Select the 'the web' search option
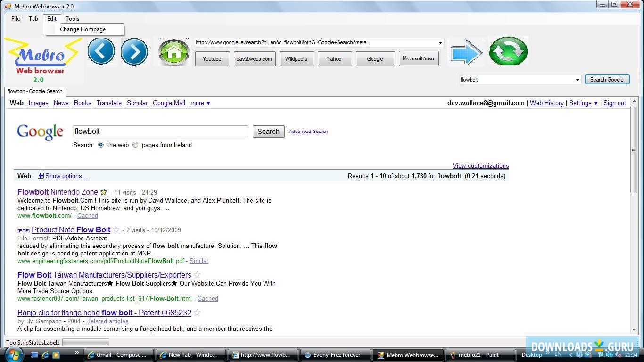Screen dimensions: 644x362 coord(101,145)
